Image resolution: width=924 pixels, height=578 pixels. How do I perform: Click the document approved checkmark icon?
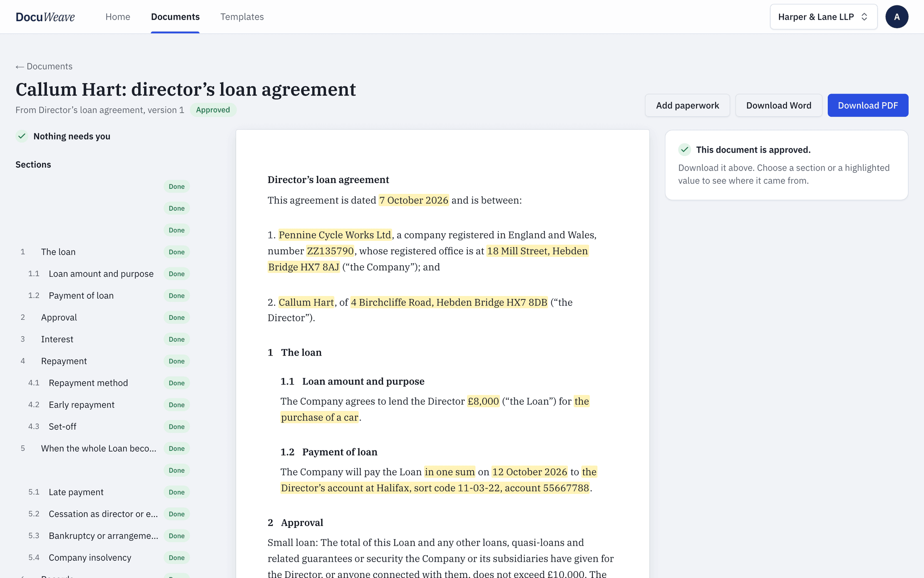pos(685,150)
